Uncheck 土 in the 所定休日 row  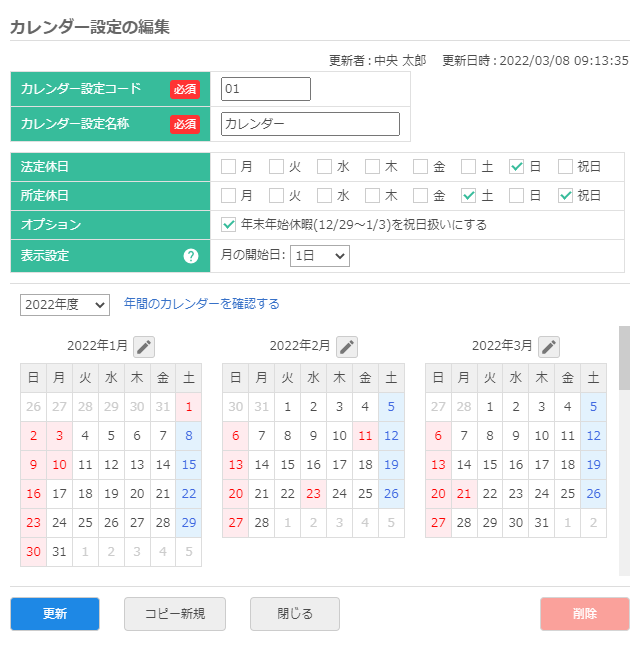(x=469, y=196)
